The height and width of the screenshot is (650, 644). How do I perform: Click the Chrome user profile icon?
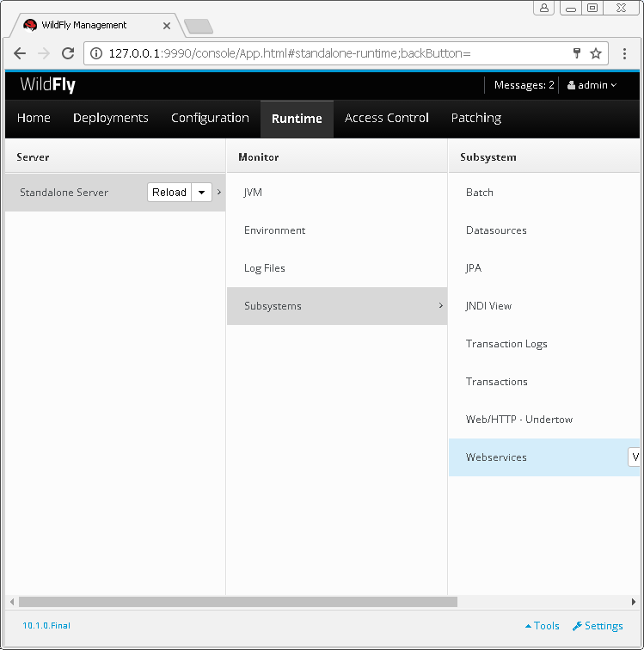[x=543, y=8]
